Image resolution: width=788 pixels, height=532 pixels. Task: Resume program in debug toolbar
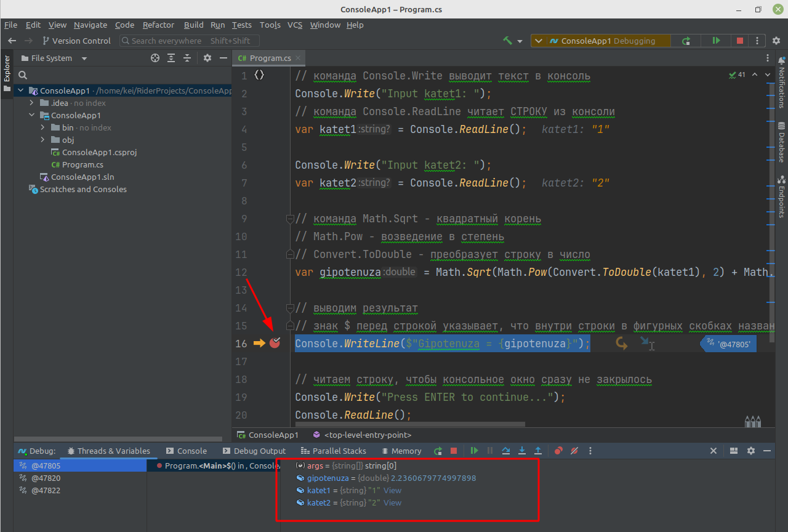pos(474,451)
